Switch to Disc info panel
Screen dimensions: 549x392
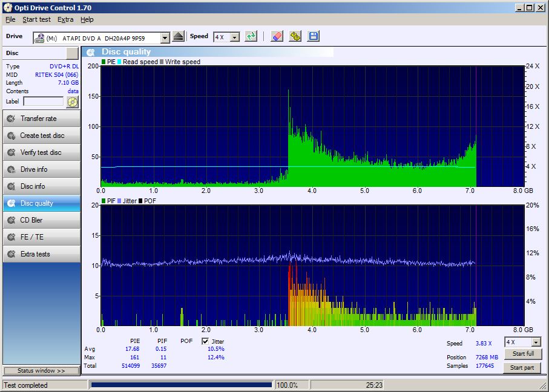[42, 186]
